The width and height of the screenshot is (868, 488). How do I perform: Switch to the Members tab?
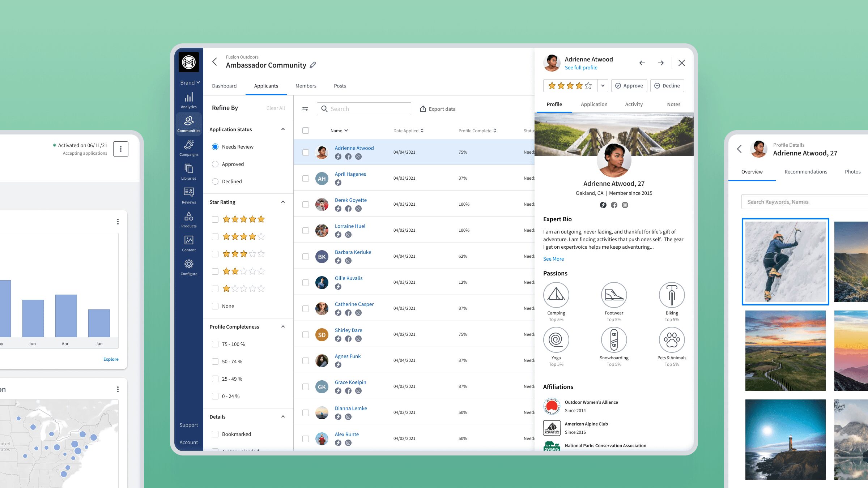(306, 86)
